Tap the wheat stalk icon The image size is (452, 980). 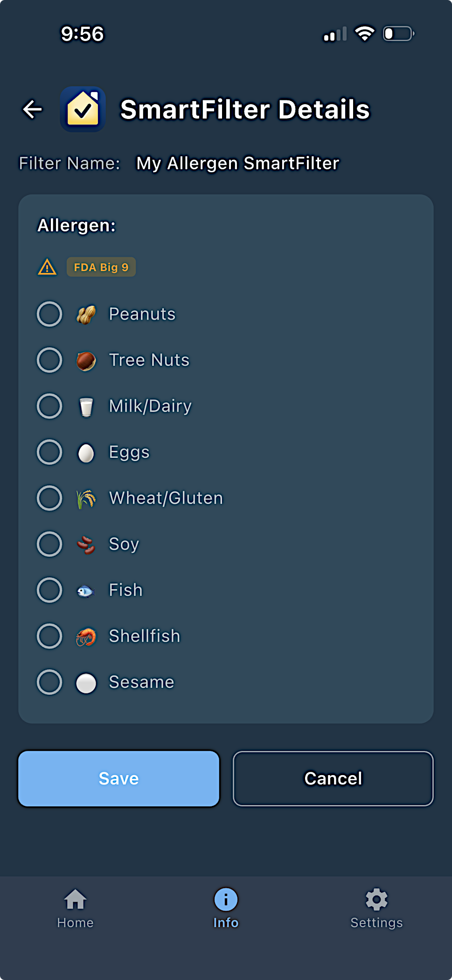[86, 498]
